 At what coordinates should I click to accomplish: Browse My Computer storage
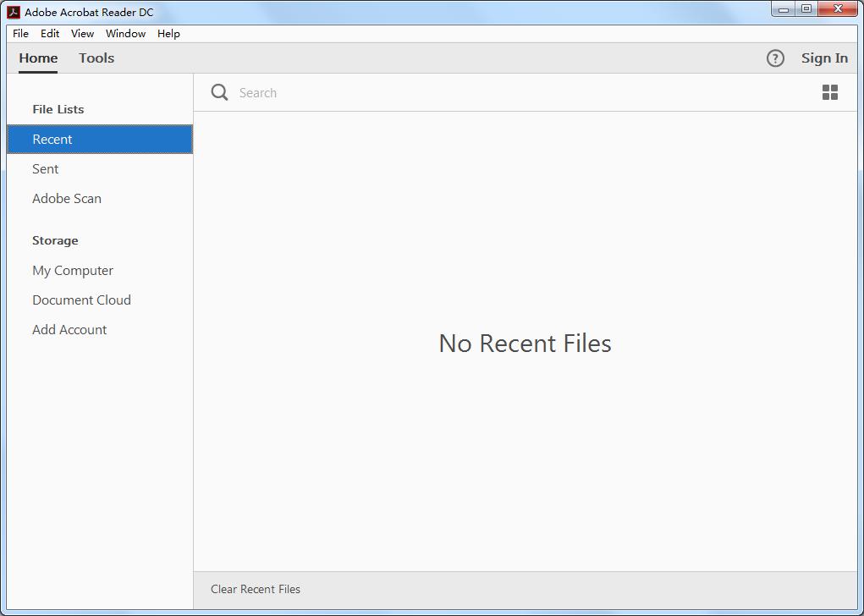[x=100, y=271]
